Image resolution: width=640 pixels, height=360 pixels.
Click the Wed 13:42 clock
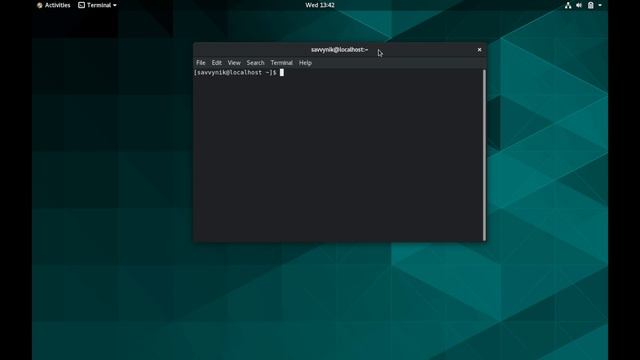(x=320, y=5)
